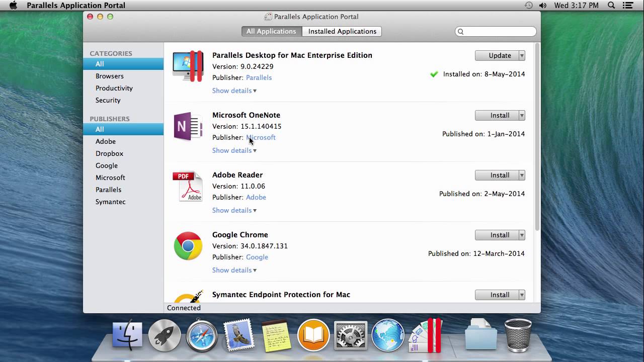Screen dimensions: 644x362
Task: Open Parallels Application Portal Dock icon
Action: [x=426, y=335]
